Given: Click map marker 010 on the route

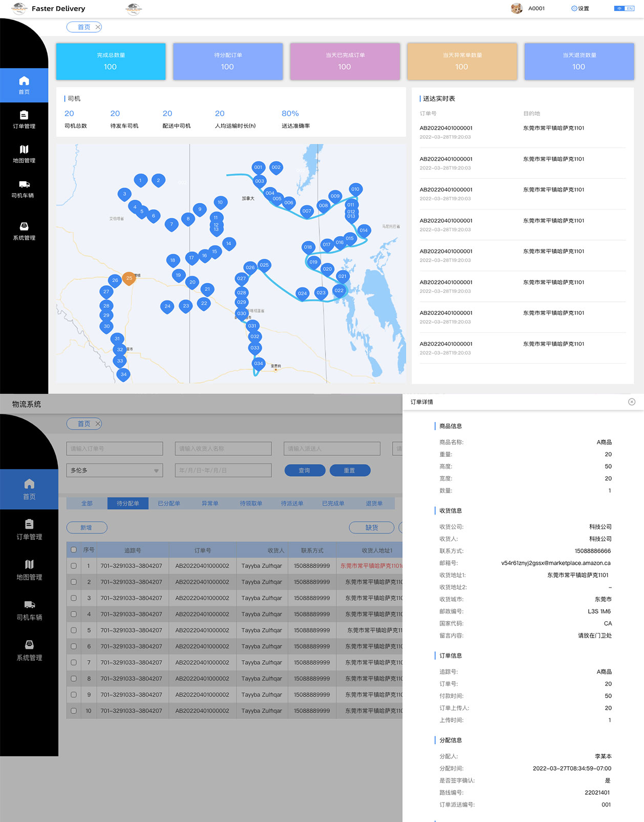Looking at the screenshot, I should pos(355,189).
